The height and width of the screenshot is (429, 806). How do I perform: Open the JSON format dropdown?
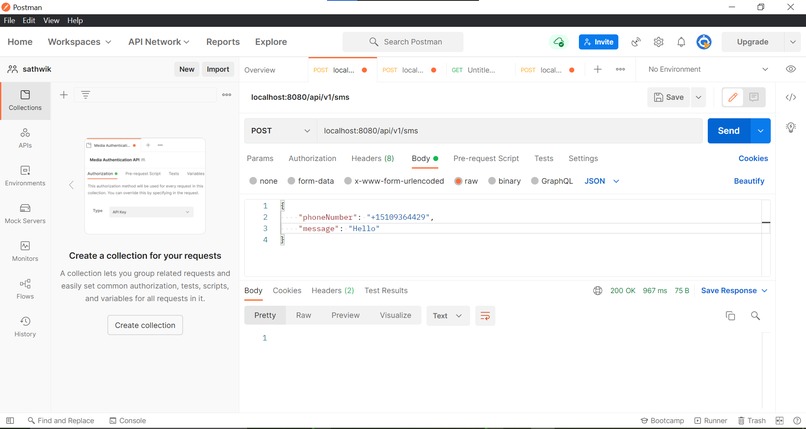(602, 181)
